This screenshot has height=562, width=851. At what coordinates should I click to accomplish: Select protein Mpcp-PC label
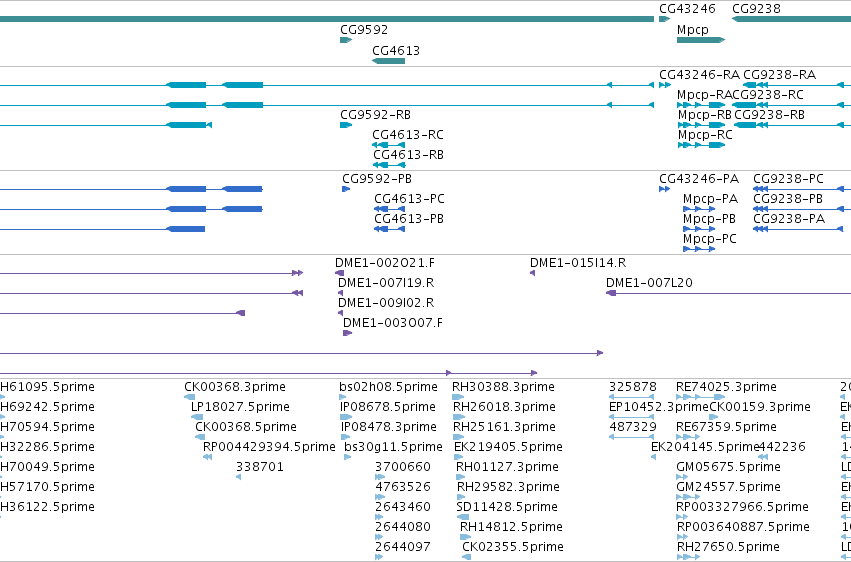pyautogui.click(x=710, y=239)
